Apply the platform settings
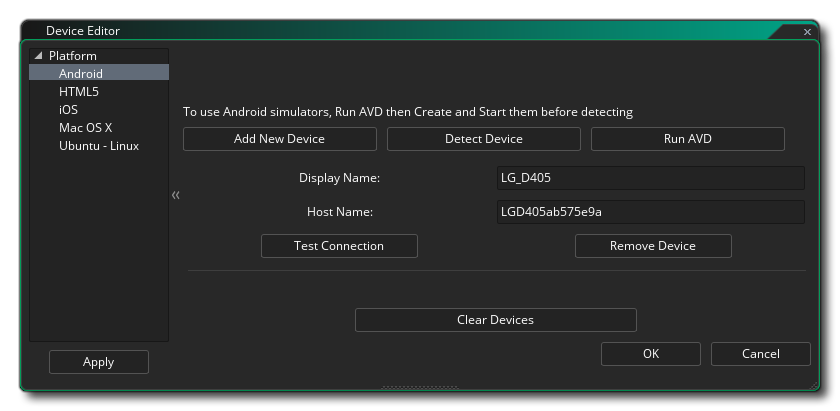This screenshot has width=840, height=411. [x=98, y=362]
